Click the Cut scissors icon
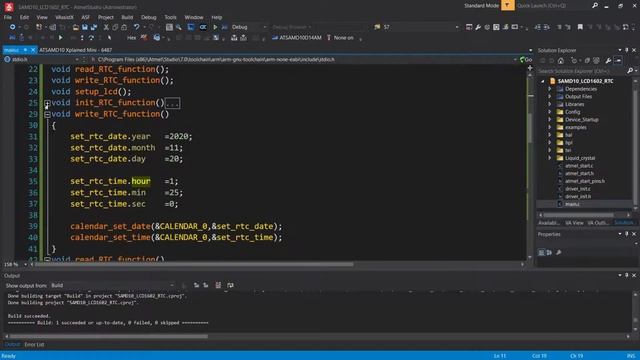 pyautogui.click(x=106, y=27)
